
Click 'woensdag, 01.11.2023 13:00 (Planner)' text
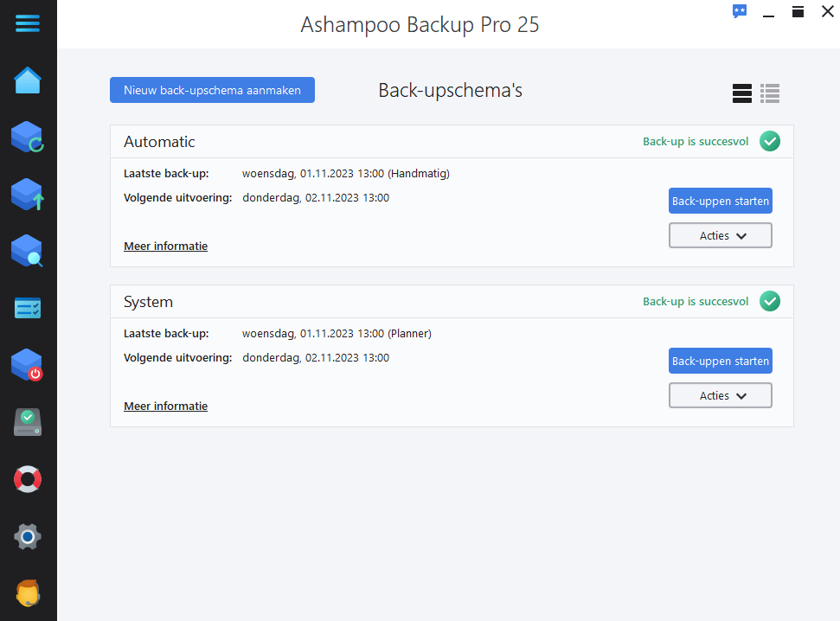pos(337,334)
